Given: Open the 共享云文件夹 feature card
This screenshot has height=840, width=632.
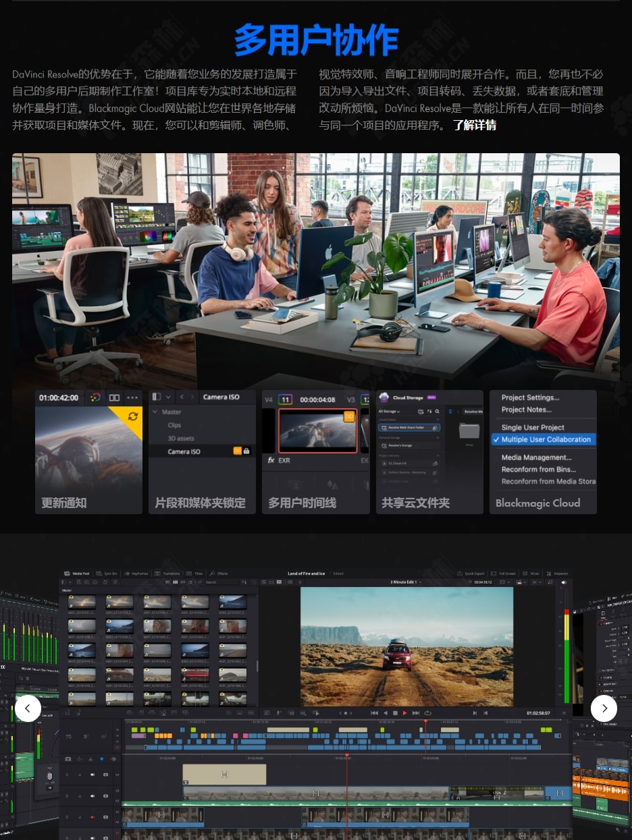Looking at the screenshot, I should pyautogui.click(x=429, y=452).
